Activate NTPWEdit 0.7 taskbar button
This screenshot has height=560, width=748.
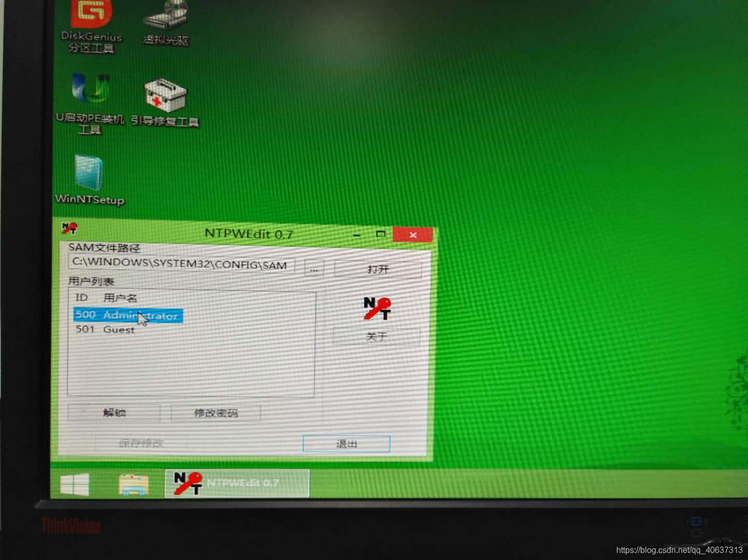point(237,483)
